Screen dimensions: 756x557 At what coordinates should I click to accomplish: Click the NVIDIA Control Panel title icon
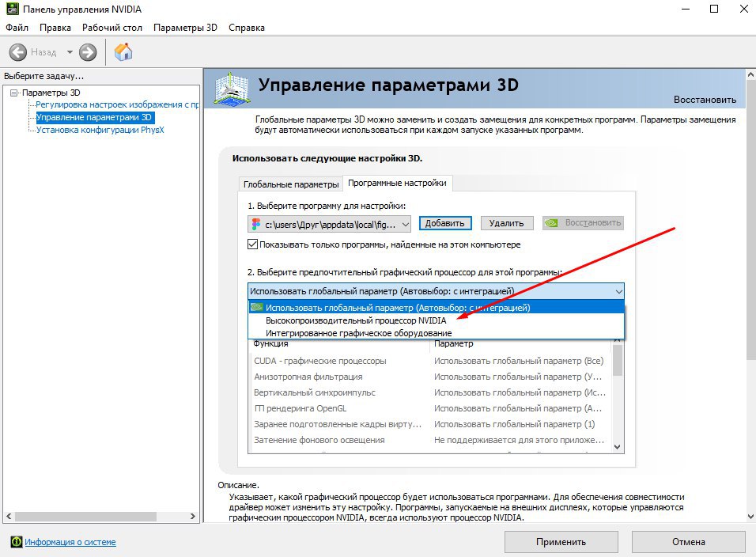(12, 9)
